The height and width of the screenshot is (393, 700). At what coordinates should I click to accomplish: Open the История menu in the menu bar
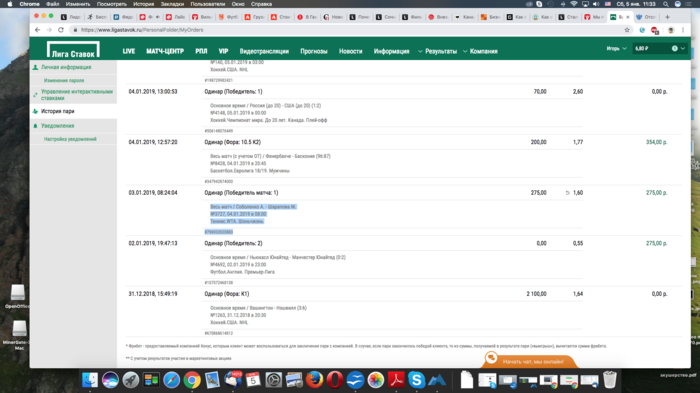pos(143,4)
